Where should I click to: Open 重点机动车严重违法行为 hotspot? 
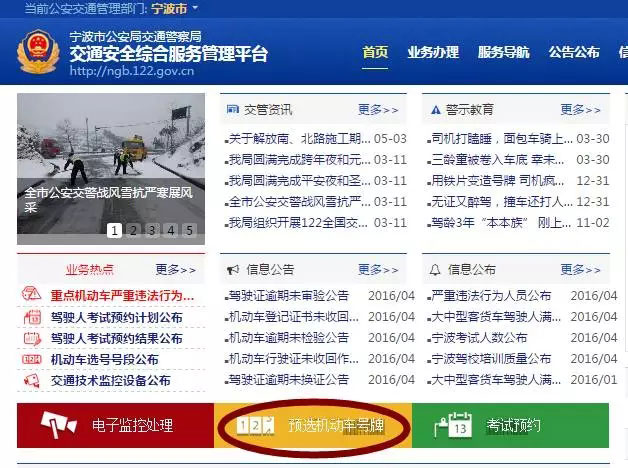point(122,296)
